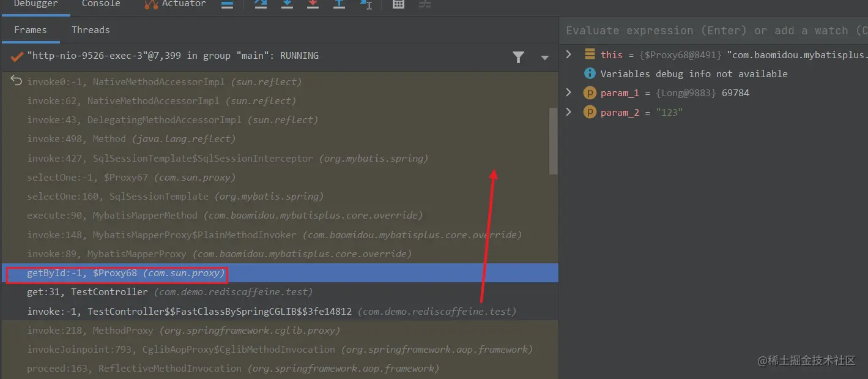868x379 pixels.
Task: Click the return arrow icon beside invoke0
Action: (x=17, y=81)
